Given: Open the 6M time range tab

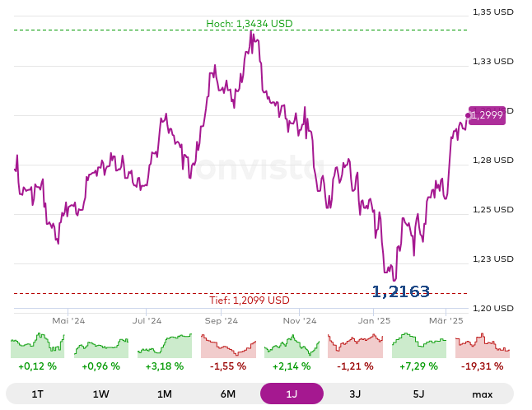Looking at the screenshot, I should coord(228,394).
